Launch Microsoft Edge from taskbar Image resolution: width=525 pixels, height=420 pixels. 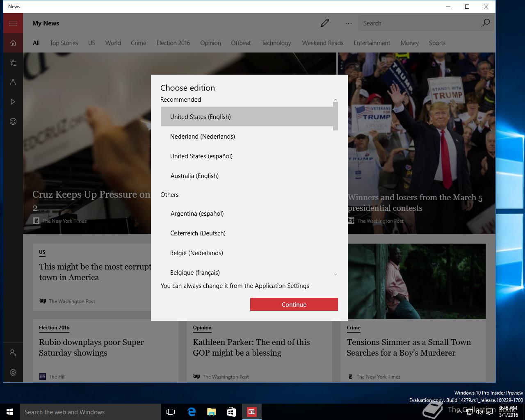coord(191,412)
